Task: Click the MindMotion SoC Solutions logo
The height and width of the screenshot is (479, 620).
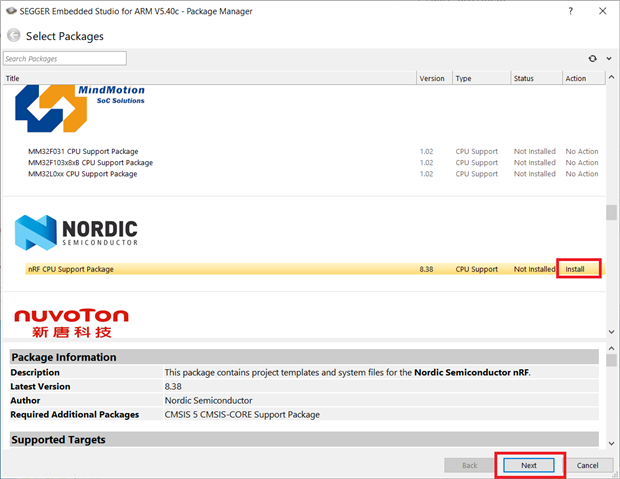Action: click(x=80, y=108)
